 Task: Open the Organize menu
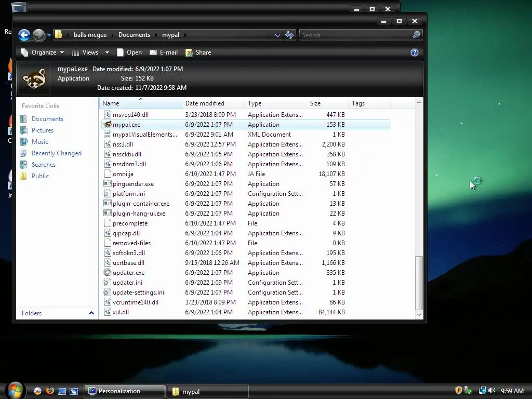[x=43, y=52]
